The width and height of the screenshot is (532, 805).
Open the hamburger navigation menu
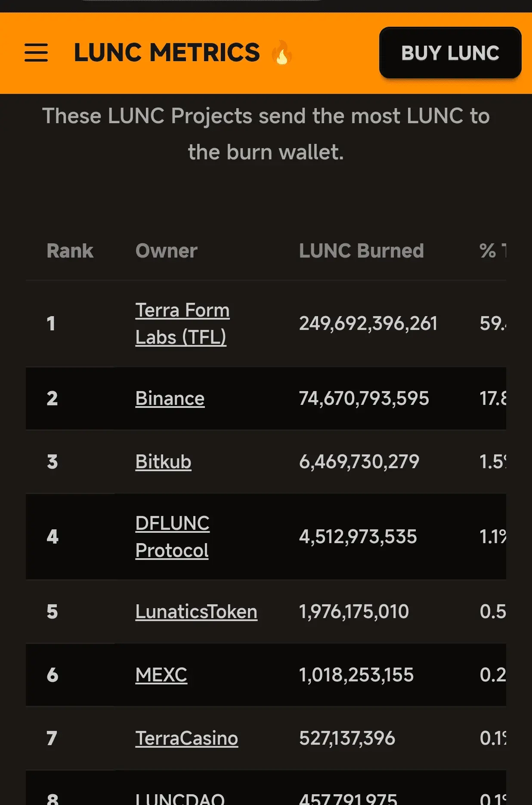[x=36, y=53]
